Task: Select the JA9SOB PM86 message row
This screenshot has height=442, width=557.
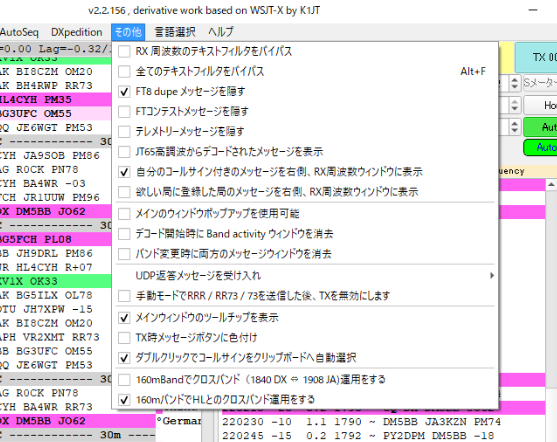Action: [x=55, y=156]
